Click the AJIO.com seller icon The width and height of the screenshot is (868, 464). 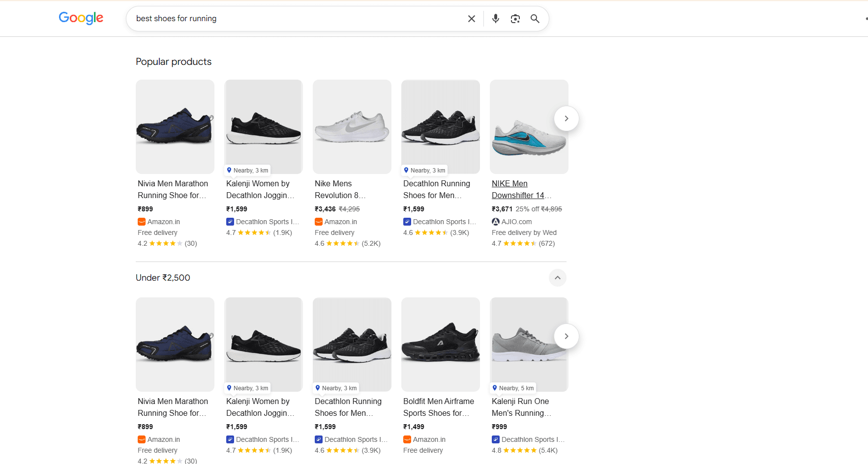[x=496, y=222]
